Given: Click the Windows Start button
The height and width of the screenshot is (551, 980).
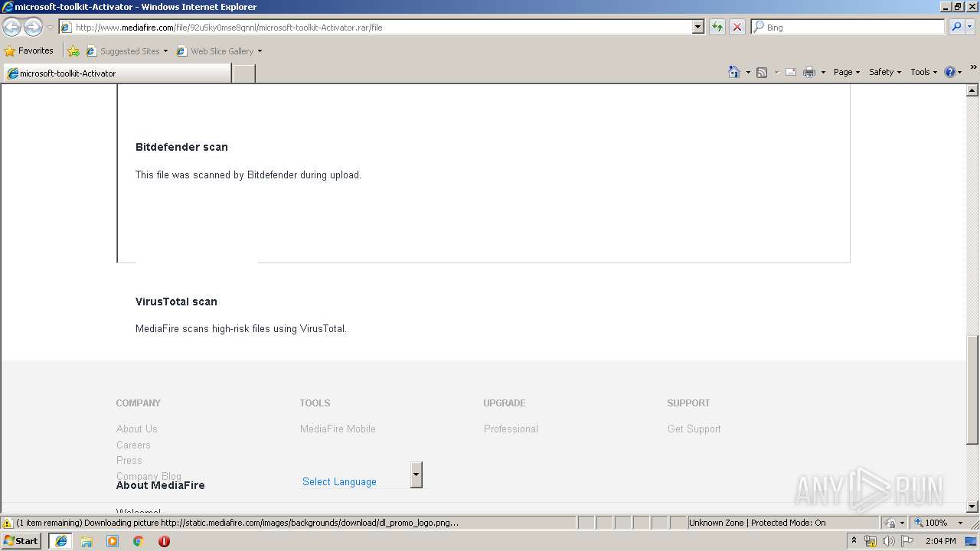Looking at the screenshot, I should [x=21, y=541].
